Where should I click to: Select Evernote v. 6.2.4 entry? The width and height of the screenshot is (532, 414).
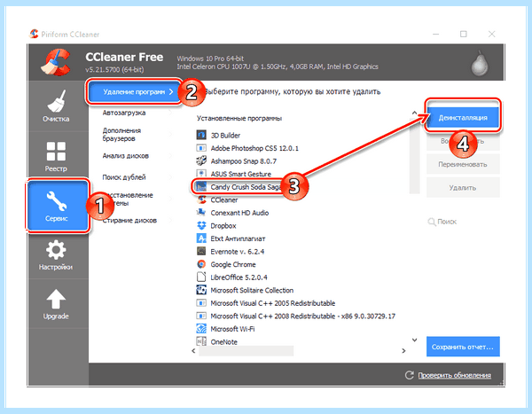tap(237, 252)
